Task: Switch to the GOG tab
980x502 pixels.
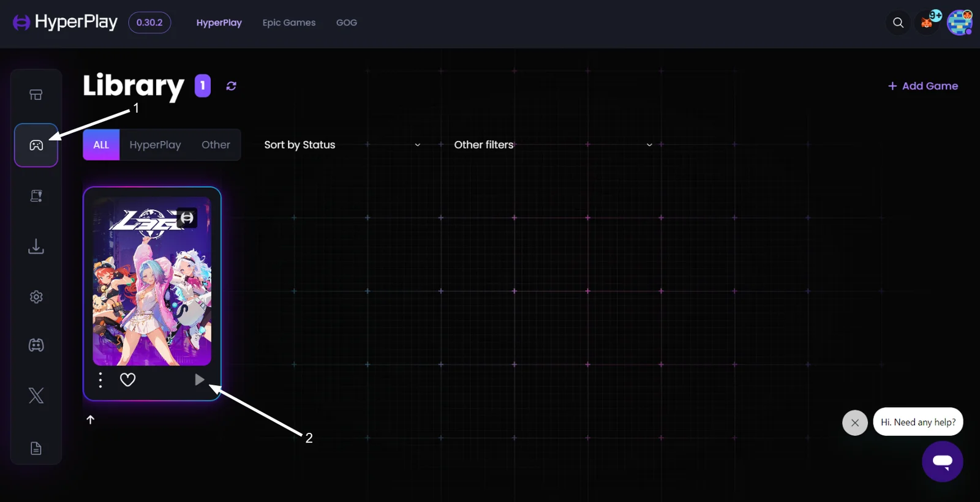Action: tap(347, 23)
